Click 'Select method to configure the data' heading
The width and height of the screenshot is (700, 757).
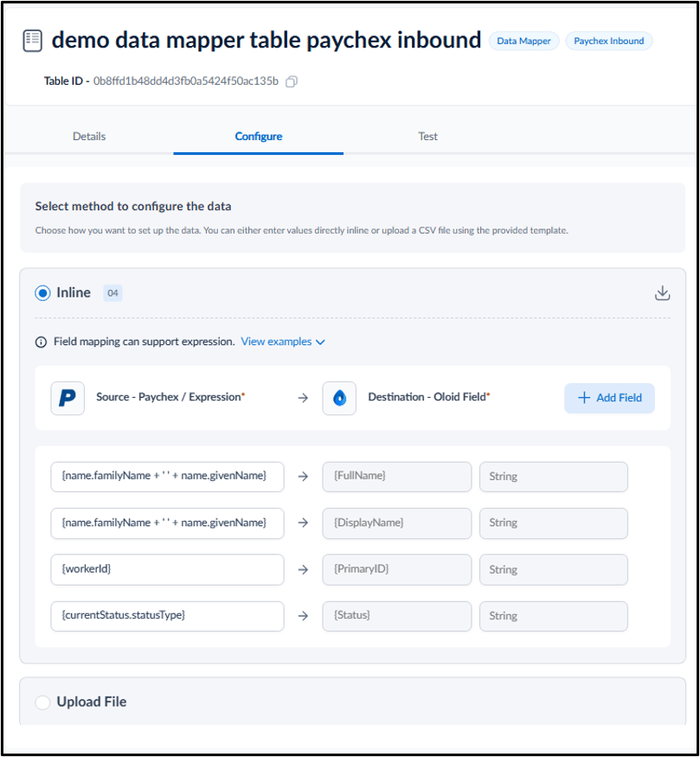(133, 207)
